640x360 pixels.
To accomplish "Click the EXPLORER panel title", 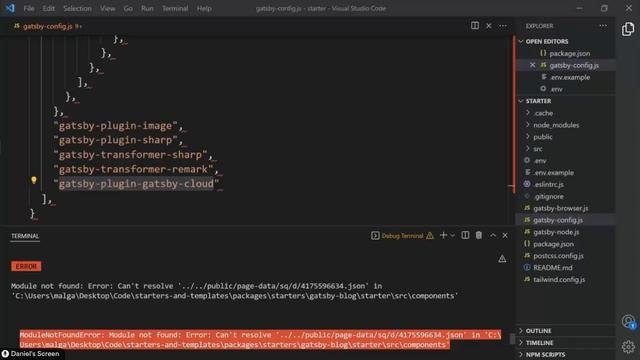I will pos(539,26).
